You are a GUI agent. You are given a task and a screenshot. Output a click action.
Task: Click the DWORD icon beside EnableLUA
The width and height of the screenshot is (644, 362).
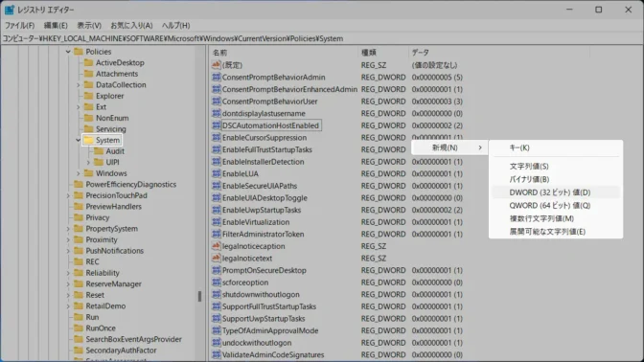[216, 173]
